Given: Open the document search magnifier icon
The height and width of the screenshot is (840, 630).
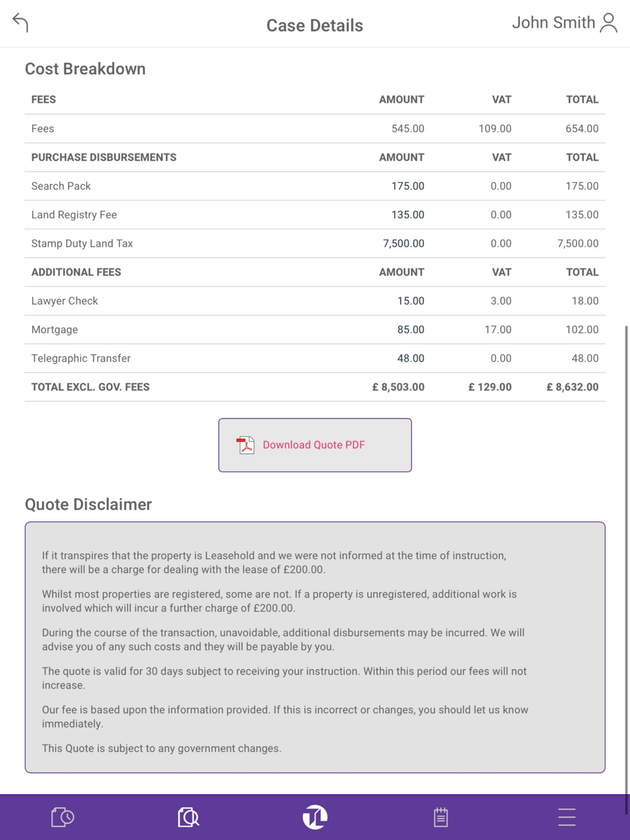Looking at the screenshot, I should click(x=188, y=817).
